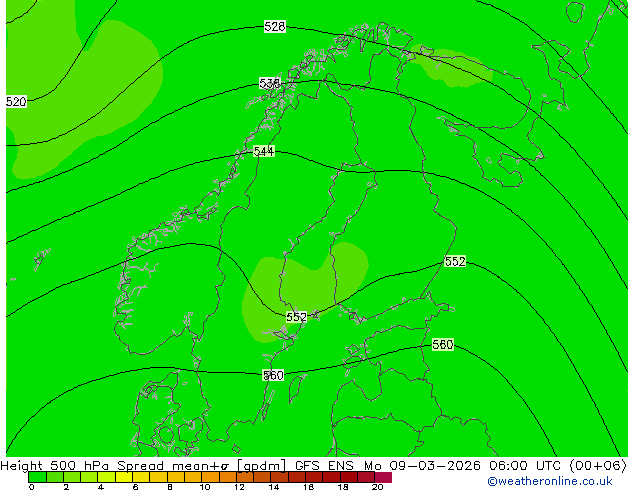Click the 'Height 500 hPa' caption text
This screenshot has height=490, width=634.
click(55, 466)
